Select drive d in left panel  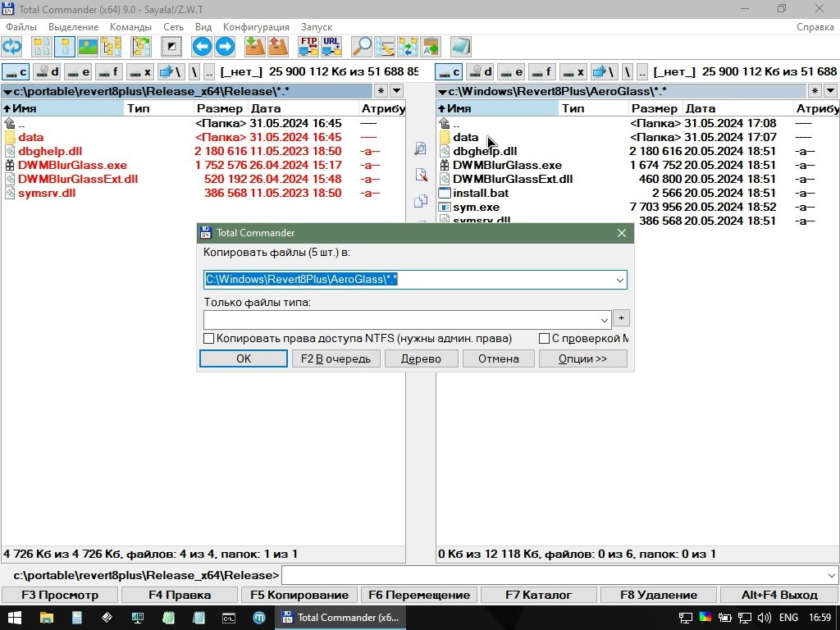[47, 71]
